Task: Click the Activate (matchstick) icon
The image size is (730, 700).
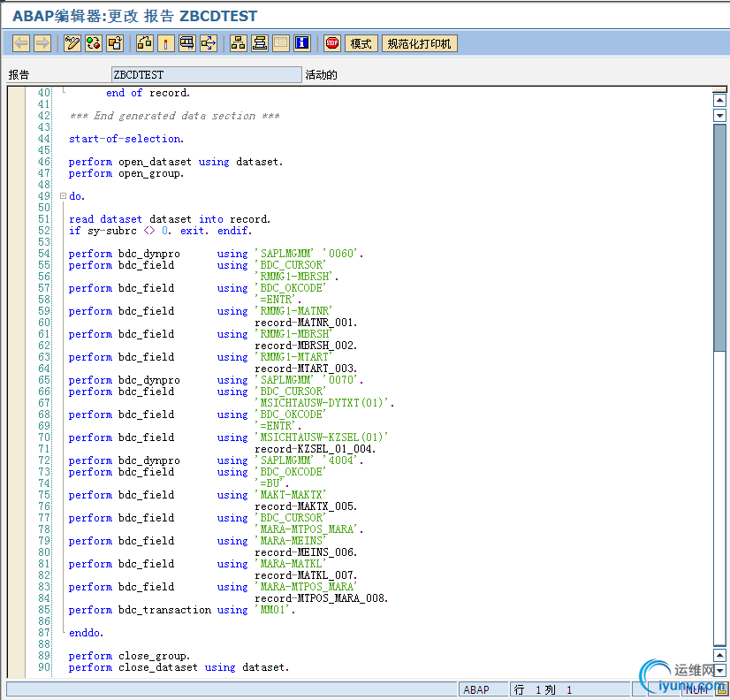Action: [166, 43]
